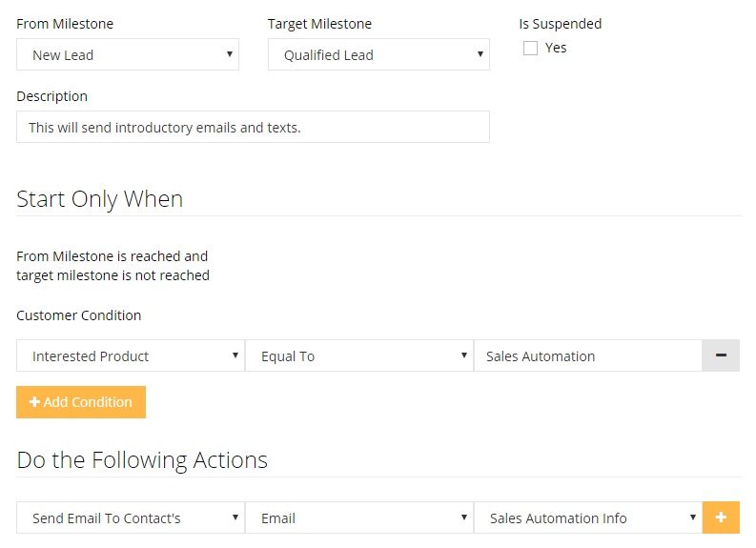Click into the Description text field
Image resolution: width=756 pixels, height=548 pixels.
click(x=253, y=127)
